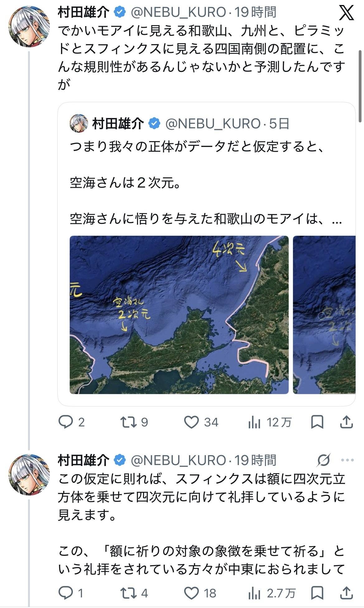Reply to the second post with 1 comment
The height and width of the screenshot is (608, 364).
pyautogui.click(x=71, y=593)
